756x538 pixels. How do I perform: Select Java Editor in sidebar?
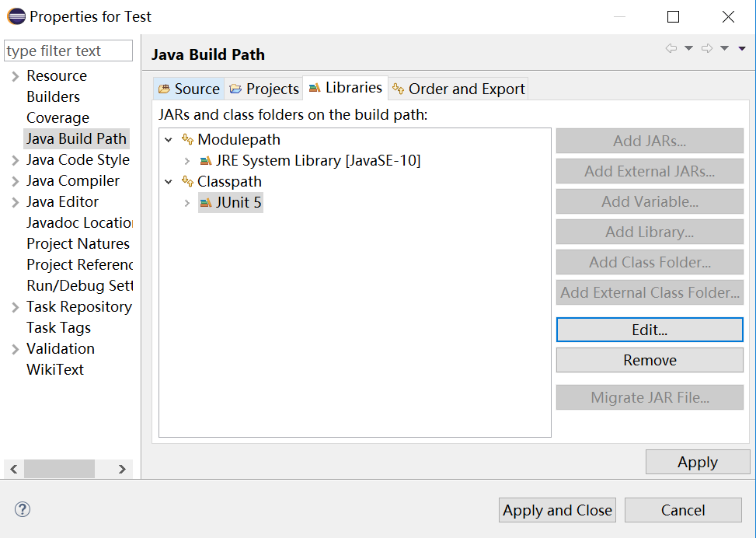click(62, 201)
